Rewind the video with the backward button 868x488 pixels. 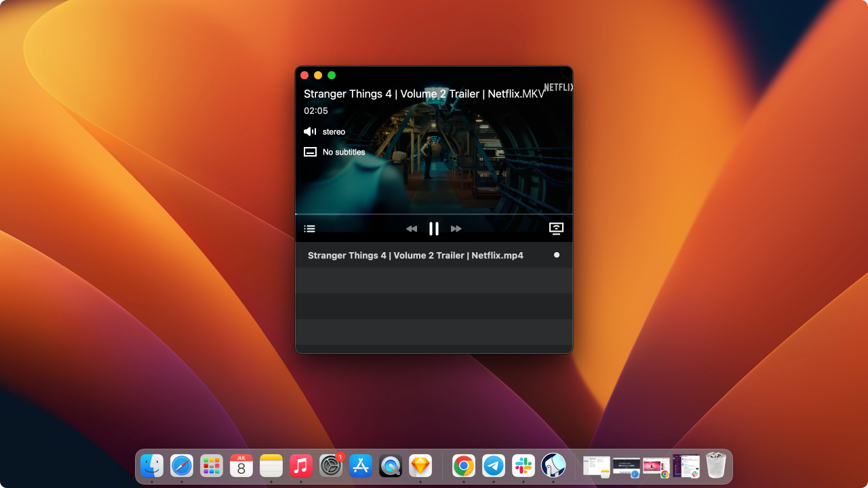pyautogui.click(x=412, y=229)
